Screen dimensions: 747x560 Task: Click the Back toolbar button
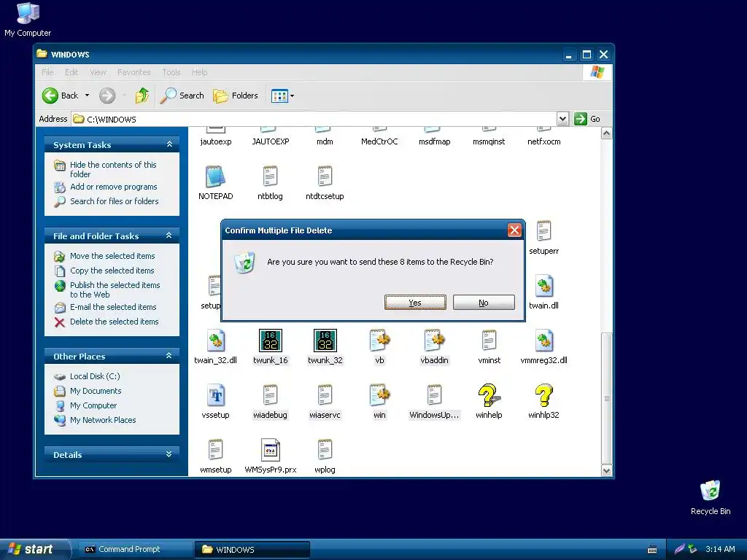pos(60,96)
